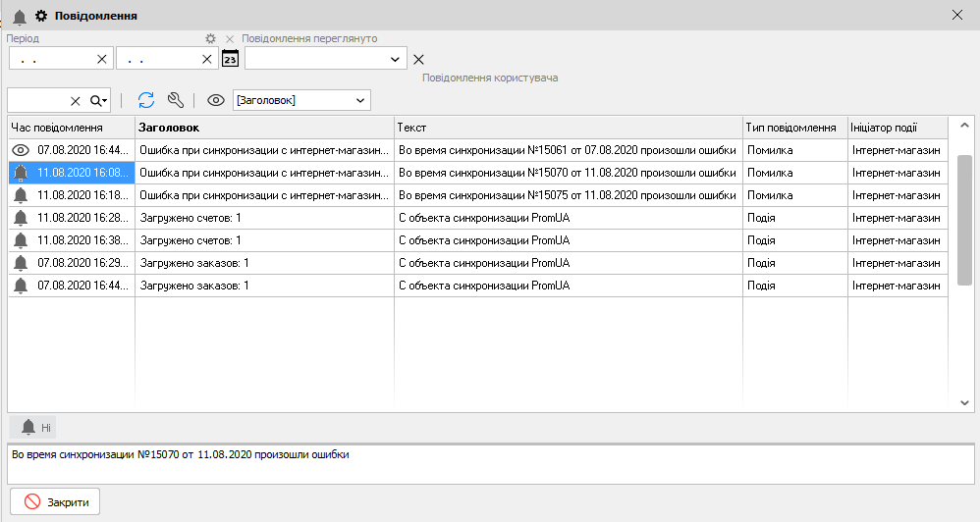
Task: Sort by the 'Тип повідомлення' column header
Action: (x=790, y=128)
